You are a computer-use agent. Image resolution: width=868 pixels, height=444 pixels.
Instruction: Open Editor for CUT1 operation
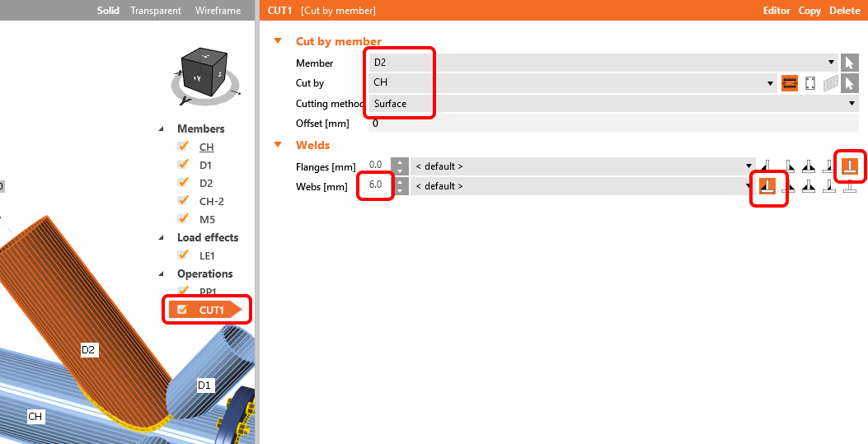(777, 11)
